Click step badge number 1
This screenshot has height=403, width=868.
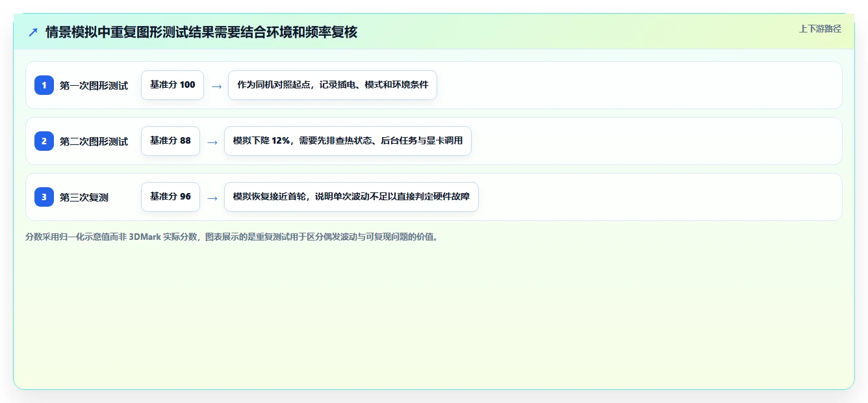click(44, 85)
